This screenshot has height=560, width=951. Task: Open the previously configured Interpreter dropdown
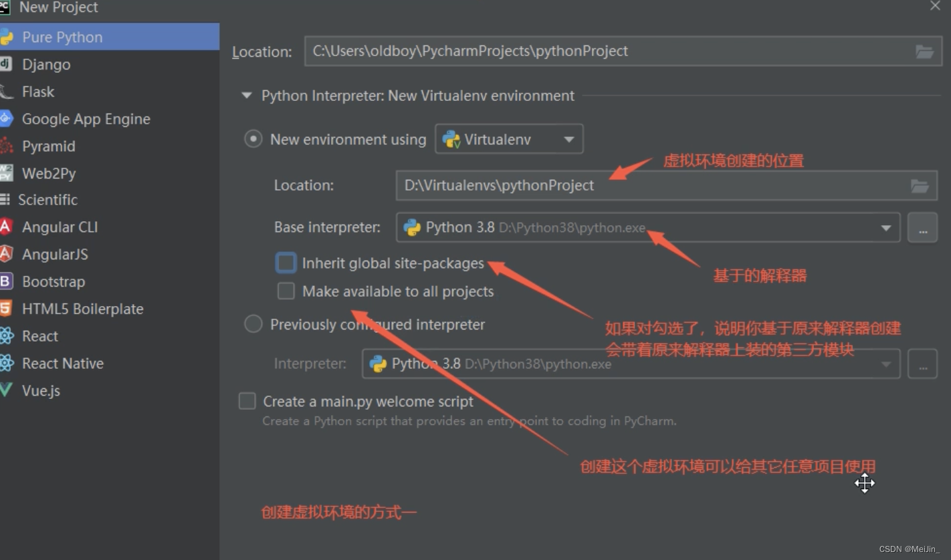(631, 364)
